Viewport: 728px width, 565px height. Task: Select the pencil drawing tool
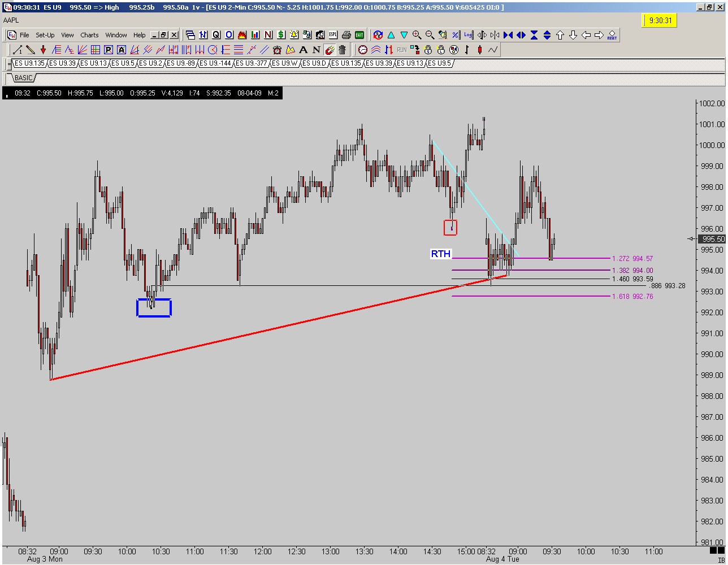(31, 50)
